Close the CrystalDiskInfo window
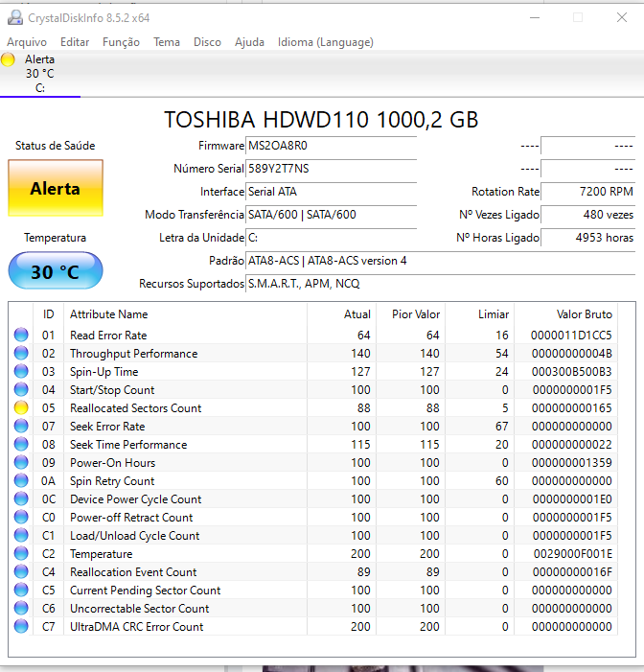Screen dimensions: 644x672 click(622, 17)
